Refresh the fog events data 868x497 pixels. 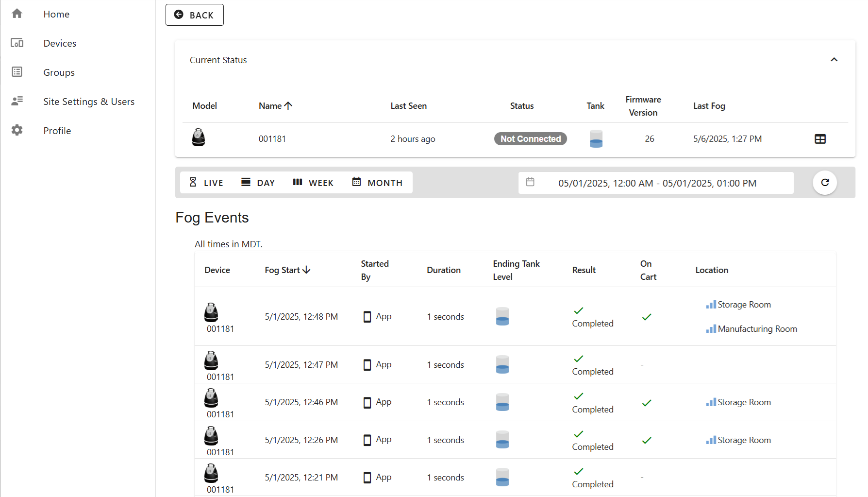(x=824, y=183)
